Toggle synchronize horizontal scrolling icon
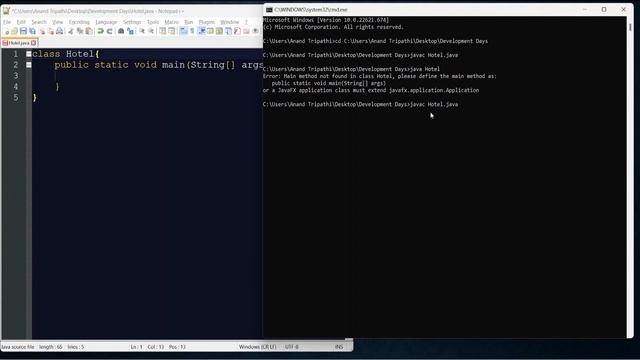Image resolution: width=640 pixels, height=360 pixels. pyautogui.click(x=172, y=31)
